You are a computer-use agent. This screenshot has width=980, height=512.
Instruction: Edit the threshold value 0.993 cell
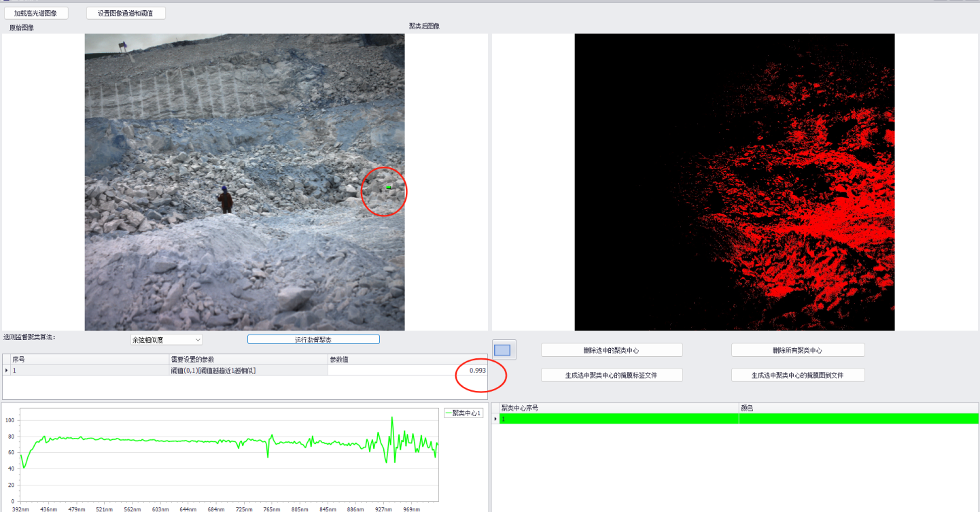408,371
